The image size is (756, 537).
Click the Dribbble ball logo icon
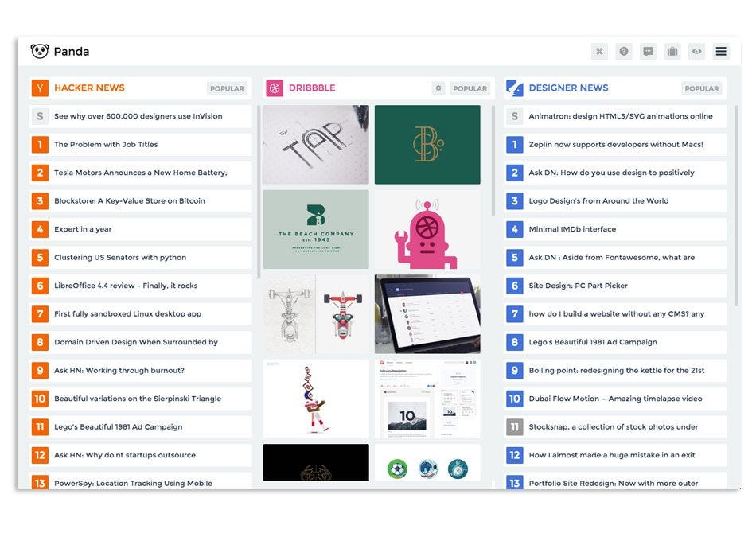(275, 88)
